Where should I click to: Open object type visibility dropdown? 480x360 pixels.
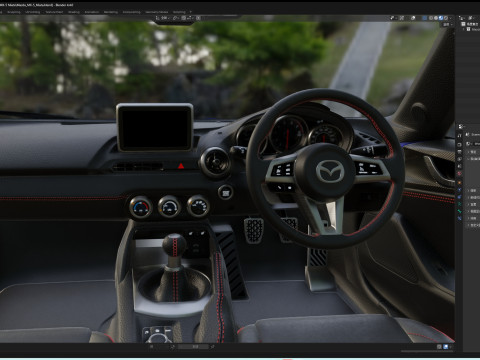click(393, 18)
